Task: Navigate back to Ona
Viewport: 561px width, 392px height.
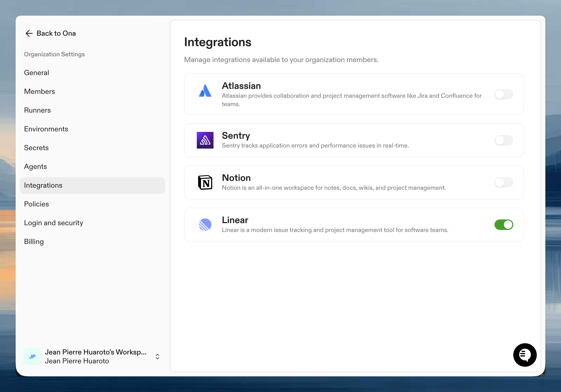Action: click(x=50, y=33)
